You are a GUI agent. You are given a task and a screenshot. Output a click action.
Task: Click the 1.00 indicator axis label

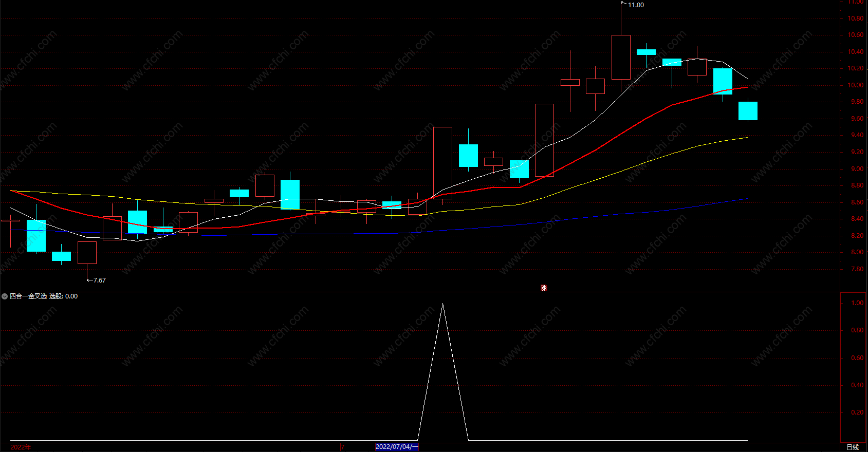(858, 303)
